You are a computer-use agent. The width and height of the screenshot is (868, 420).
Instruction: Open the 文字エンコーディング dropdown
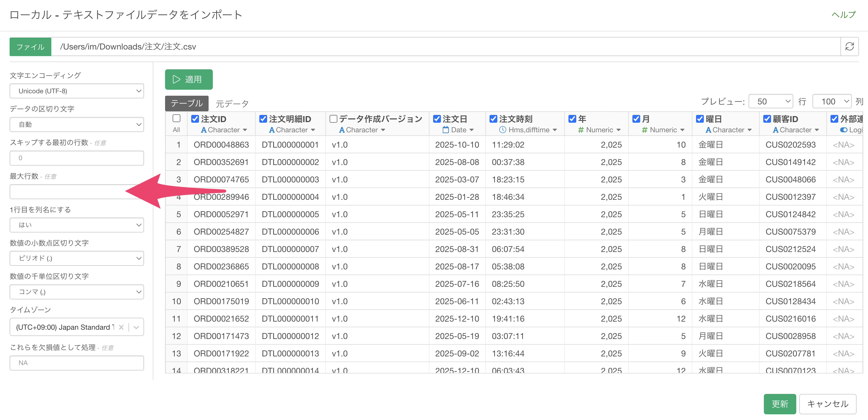click(x=77, y=91)
